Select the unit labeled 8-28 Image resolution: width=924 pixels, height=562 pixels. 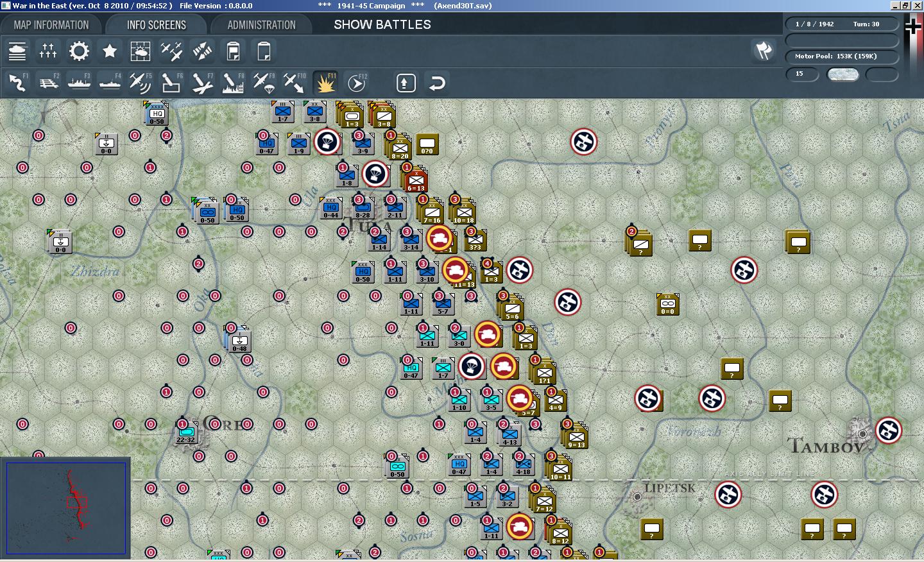coord(363,209)
